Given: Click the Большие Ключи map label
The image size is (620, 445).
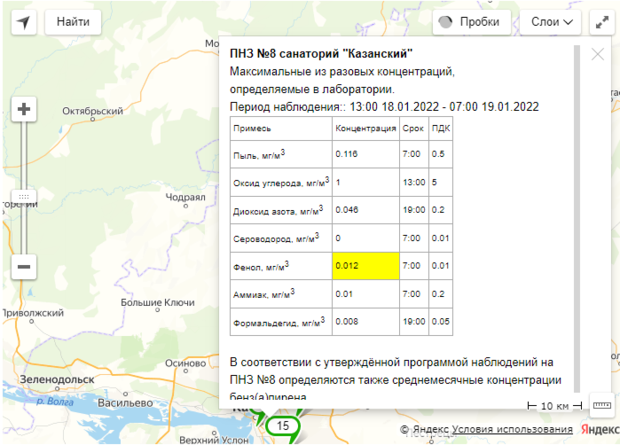Looking at the screenshot, I should (x=157, y=301).
